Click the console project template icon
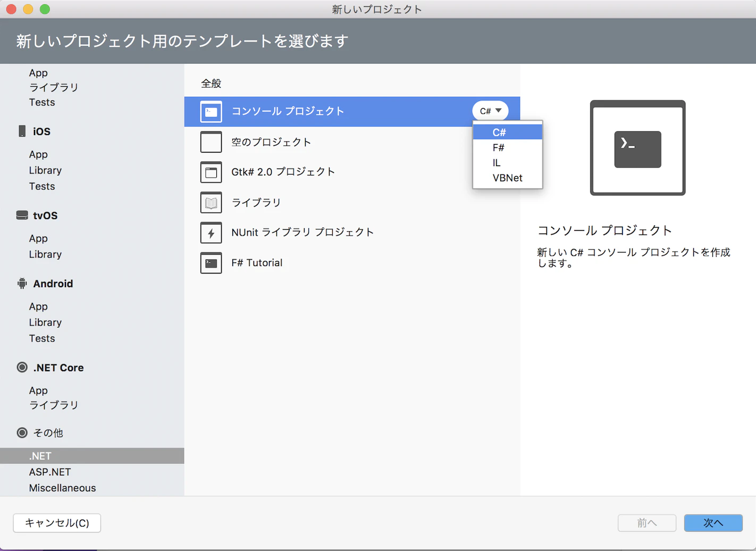The width and height of the screenshot is (756, 551). click(211, 112)
